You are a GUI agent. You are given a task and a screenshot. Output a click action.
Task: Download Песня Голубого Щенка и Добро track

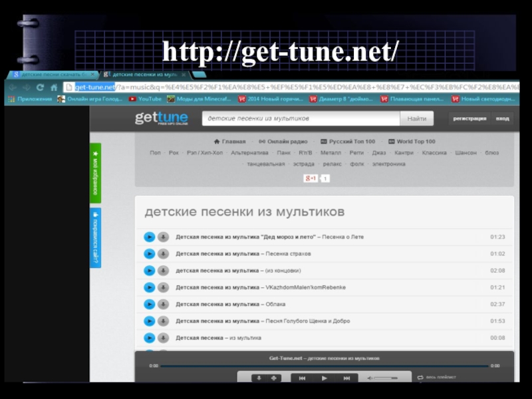(163, 321)
